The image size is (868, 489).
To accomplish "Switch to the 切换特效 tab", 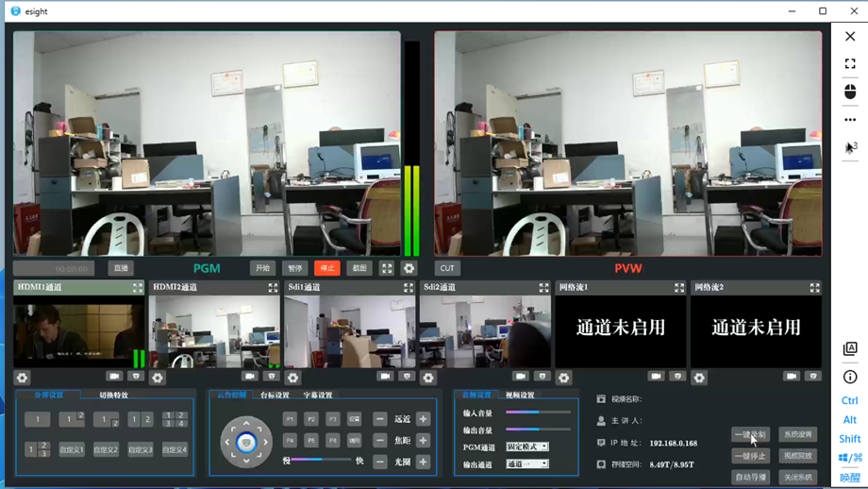I will tap(114, 396).
